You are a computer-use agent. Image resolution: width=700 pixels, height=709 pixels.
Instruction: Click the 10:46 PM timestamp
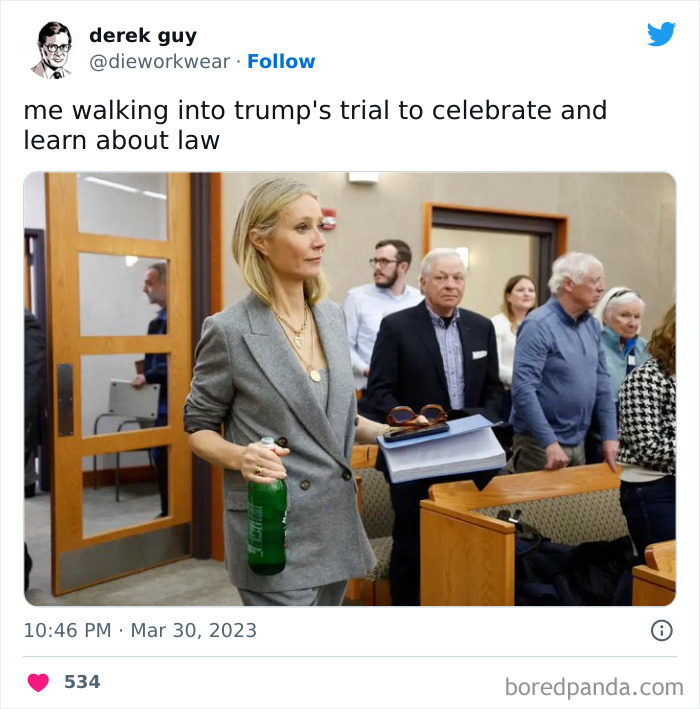[x=67, y=630]
